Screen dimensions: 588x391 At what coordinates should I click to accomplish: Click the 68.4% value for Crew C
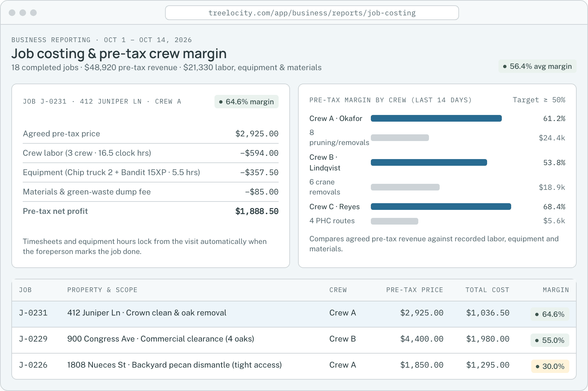(x=554, y=207)
